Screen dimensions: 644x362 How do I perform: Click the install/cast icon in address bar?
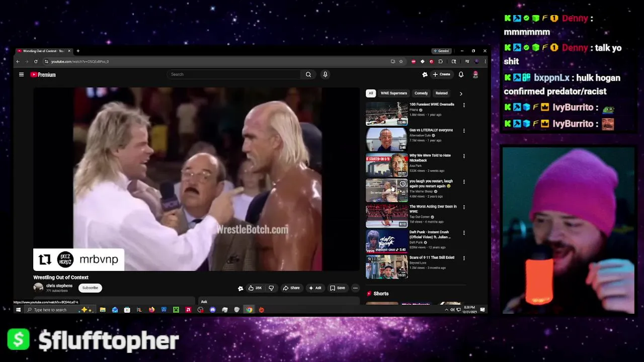click(393, 61)
